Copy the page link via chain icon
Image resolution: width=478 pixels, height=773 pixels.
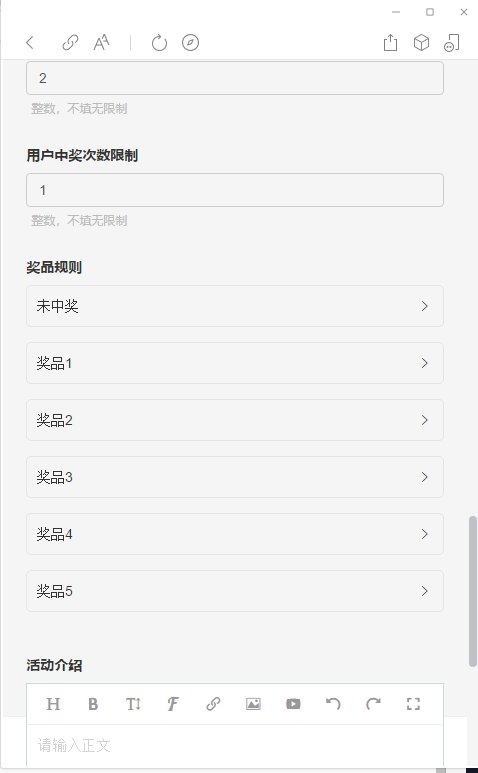coord(70,42)
